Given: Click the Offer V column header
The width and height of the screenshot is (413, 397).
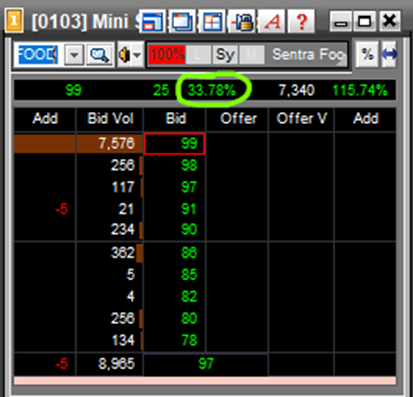Looking at the screenshot, I should click(x=302, y=119).
